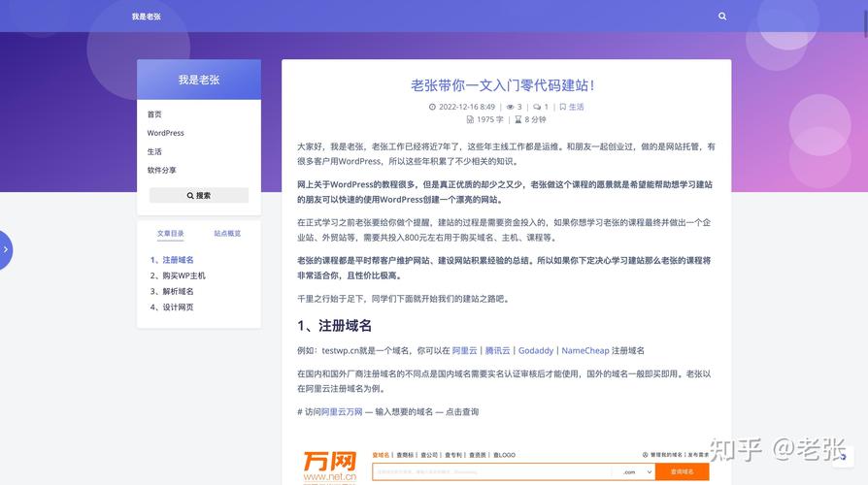868x485 pixels.
Task: Click the 我是老张 site title in top bar
Action: tap(147, 16)
